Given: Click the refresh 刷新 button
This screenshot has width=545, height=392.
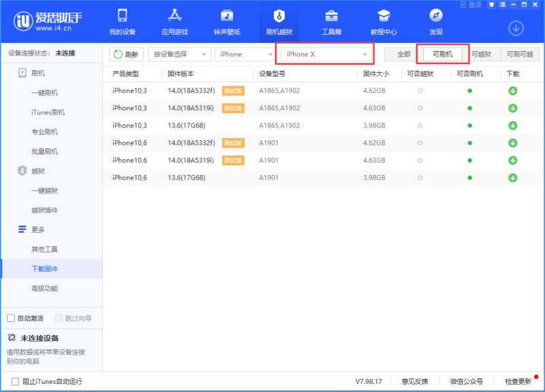Looking at the screenshot, I should coord(126,54).
